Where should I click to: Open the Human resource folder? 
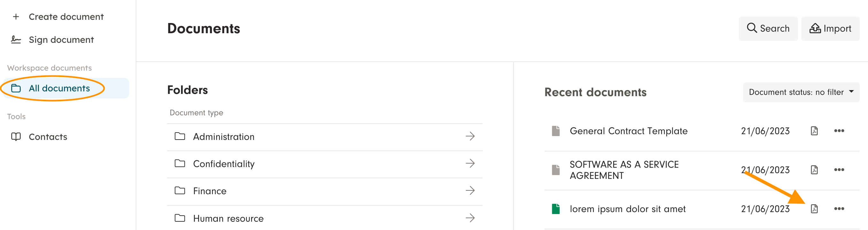(x=228, y=218)
